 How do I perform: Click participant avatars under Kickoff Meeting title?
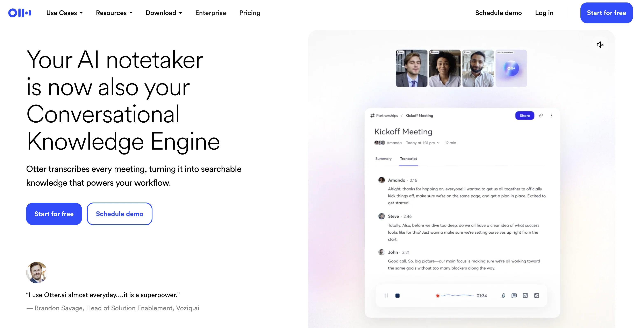point(379,143)
